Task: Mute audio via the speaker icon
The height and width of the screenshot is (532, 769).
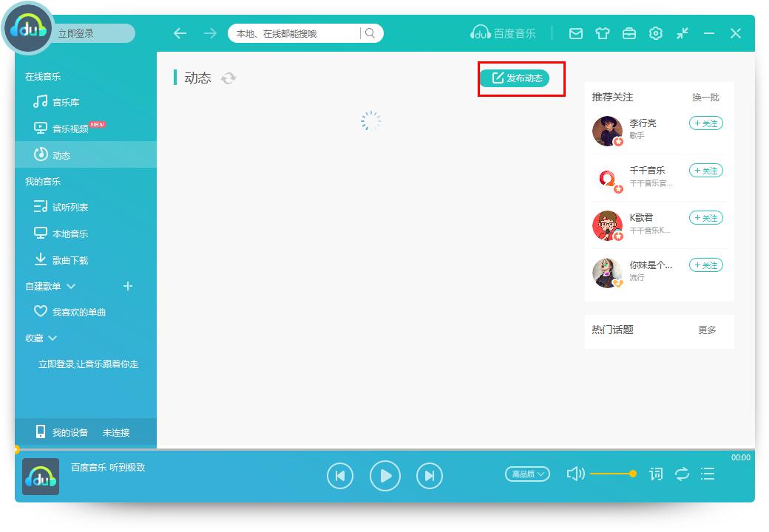Action: click(x=575, y=475)
